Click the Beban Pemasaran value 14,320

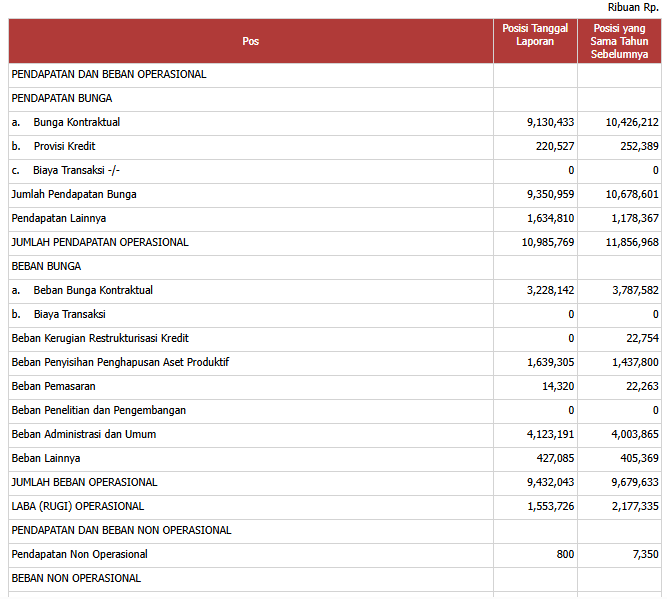(557, 386)
